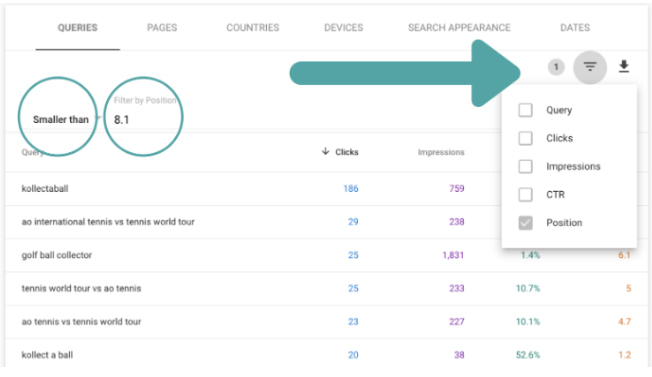652x377 pixels.
Task: Enable the Clicks filter checkbox
Action: coord(525,138)
